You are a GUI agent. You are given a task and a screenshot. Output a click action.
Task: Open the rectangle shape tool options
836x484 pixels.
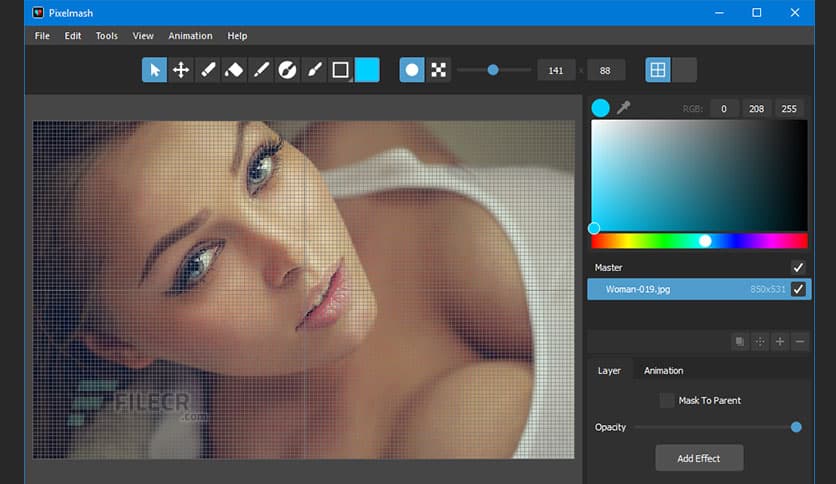point(341,70)
